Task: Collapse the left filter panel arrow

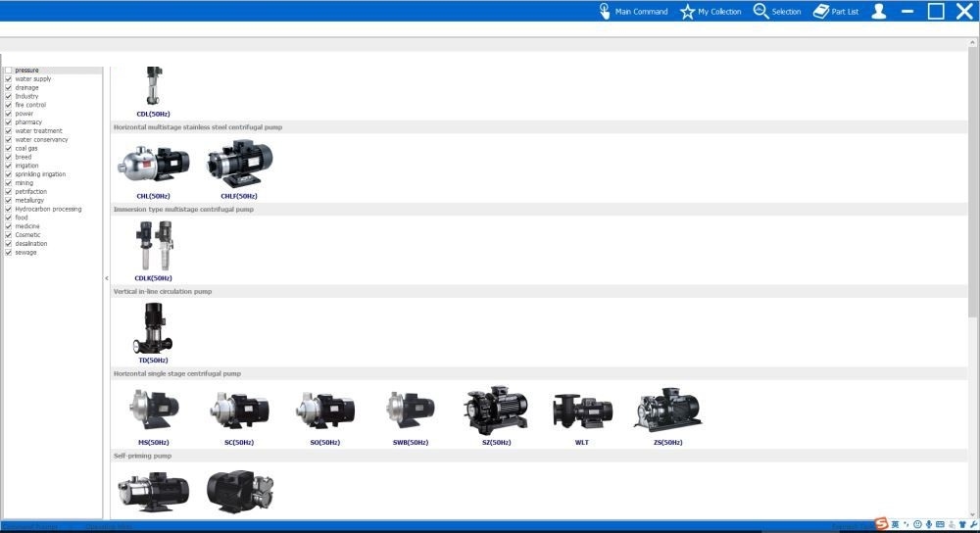Action: (107, 279)
